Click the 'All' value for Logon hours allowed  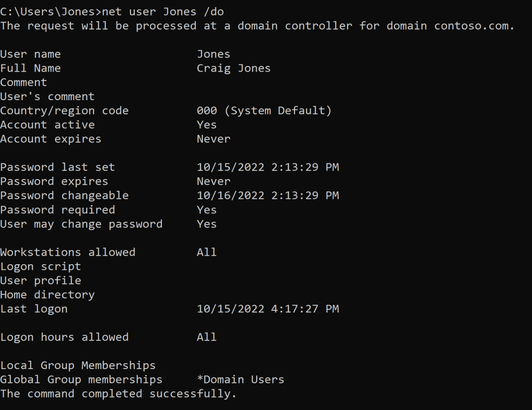point(206,337)
